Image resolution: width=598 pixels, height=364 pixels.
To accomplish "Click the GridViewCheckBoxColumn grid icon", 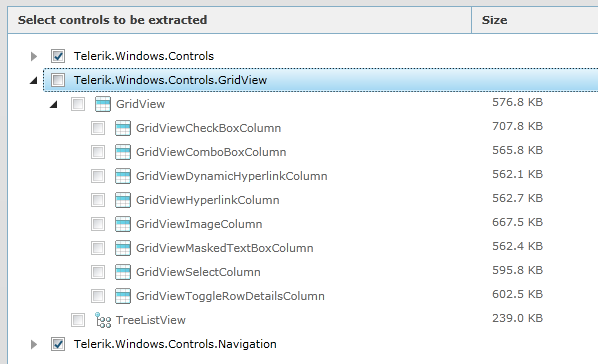I will 123,128.
